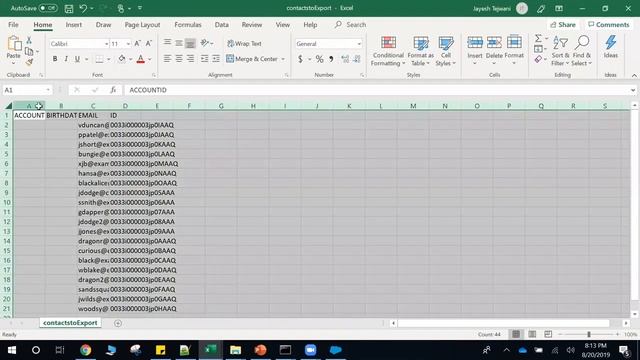
Task: Click the Name Box showing A1
Action: [27, 90]
